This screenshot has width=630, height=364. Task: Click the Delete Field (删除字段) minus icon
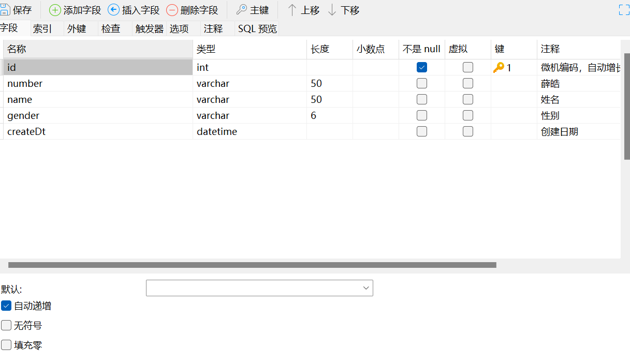(172, 10)
